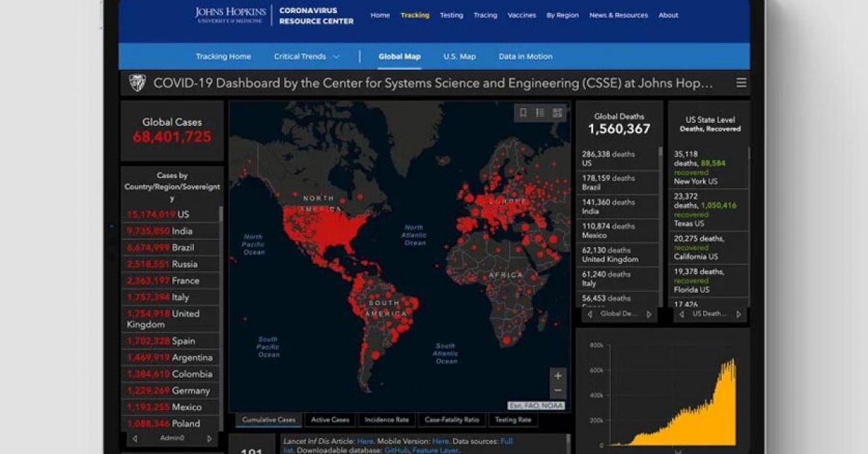Select the Testing Rate map tab
868x454 pixels.
(x=513, y=419)
